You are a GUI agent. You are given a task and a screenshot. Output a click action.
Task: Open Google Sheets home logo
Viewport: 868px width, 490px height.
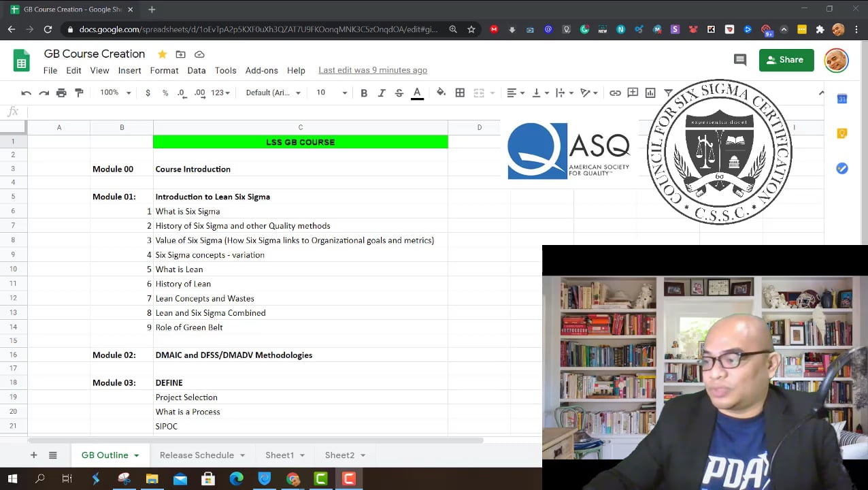pos(22,61)
